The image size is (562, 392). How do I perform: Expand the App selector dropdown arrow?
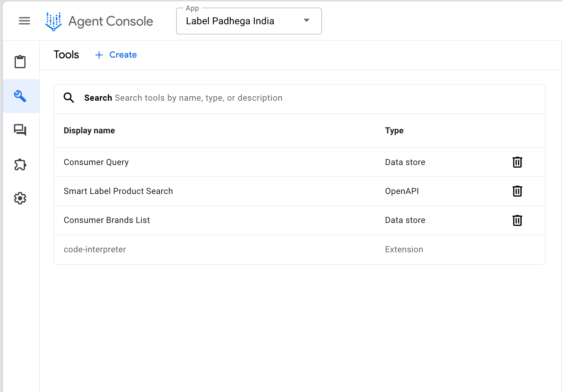tap(307, 21)
